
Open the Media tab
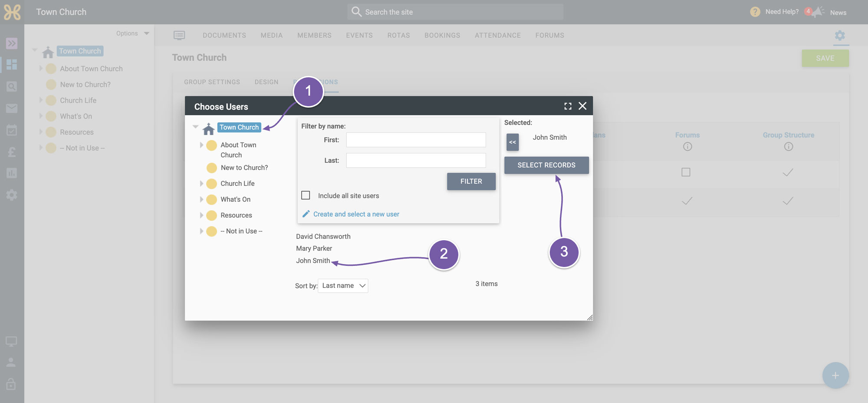tap(272, 35)
